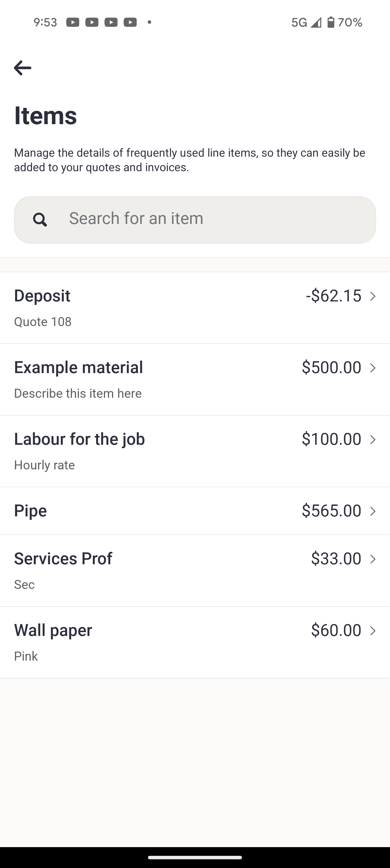Tap the $565.00 Pipe price

(x=331, y=511)
